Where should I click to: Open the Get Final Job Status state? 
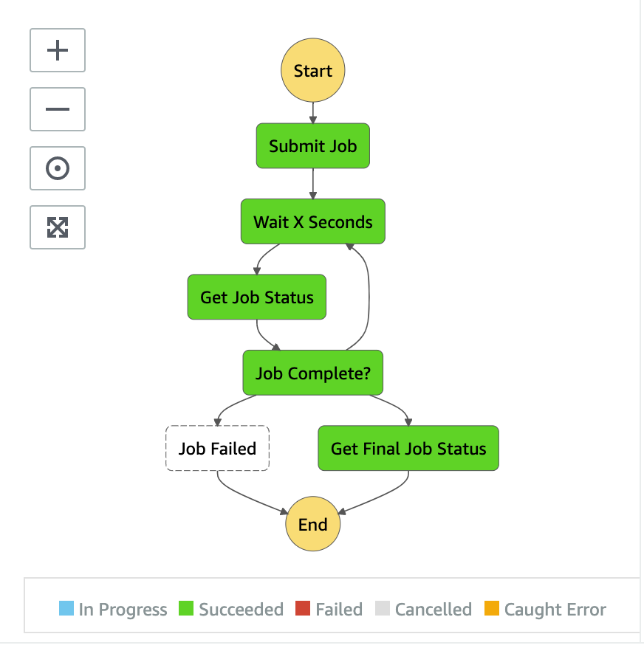(408, 449)
